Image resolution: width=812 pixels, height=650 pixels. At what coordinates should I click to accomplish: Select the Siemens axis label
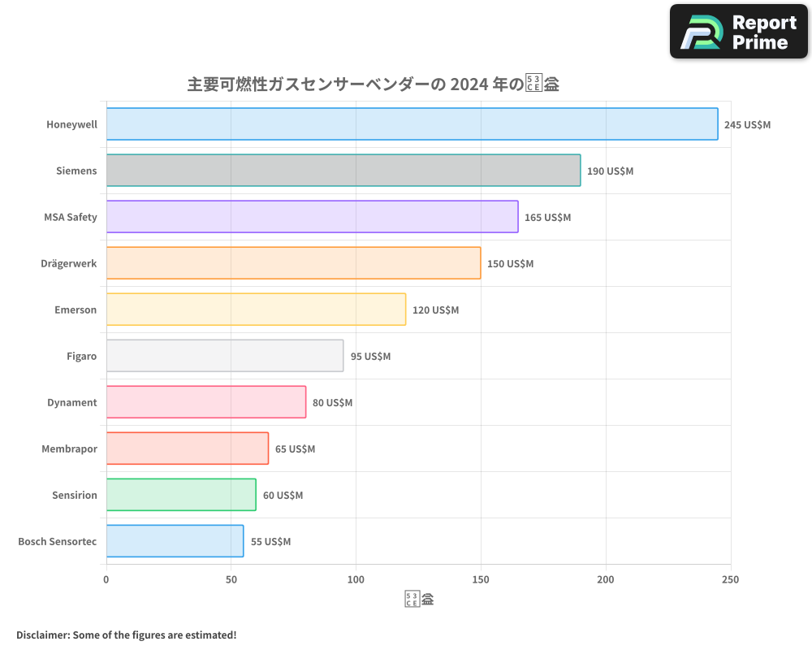click(77, 171)
